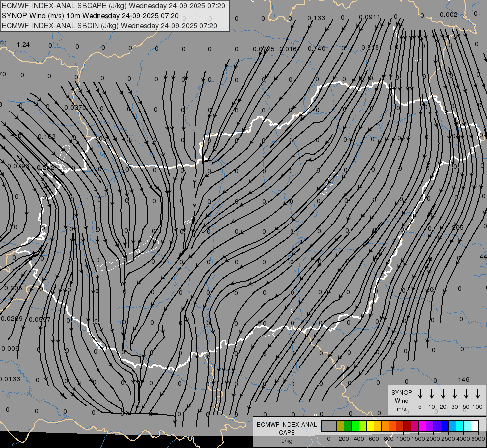
Task: Select the 20 m/s wind arrow symbol
Action: pos(443,394)
